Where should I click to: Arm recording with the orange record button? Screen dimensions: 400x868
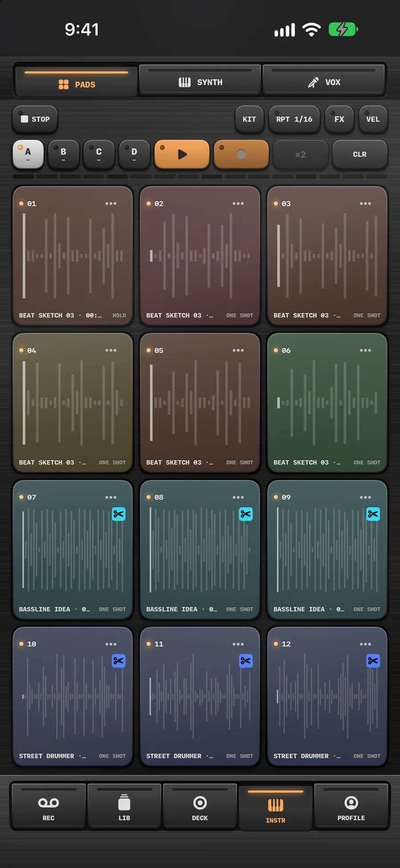[241, 155]
